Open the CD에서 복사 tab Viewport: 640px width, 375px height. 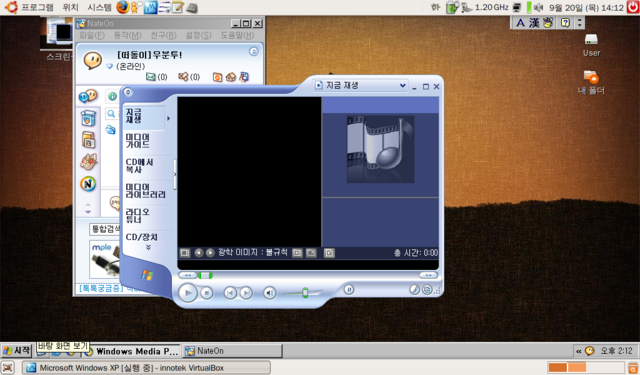pyautogui.click(x=140, y=166)
